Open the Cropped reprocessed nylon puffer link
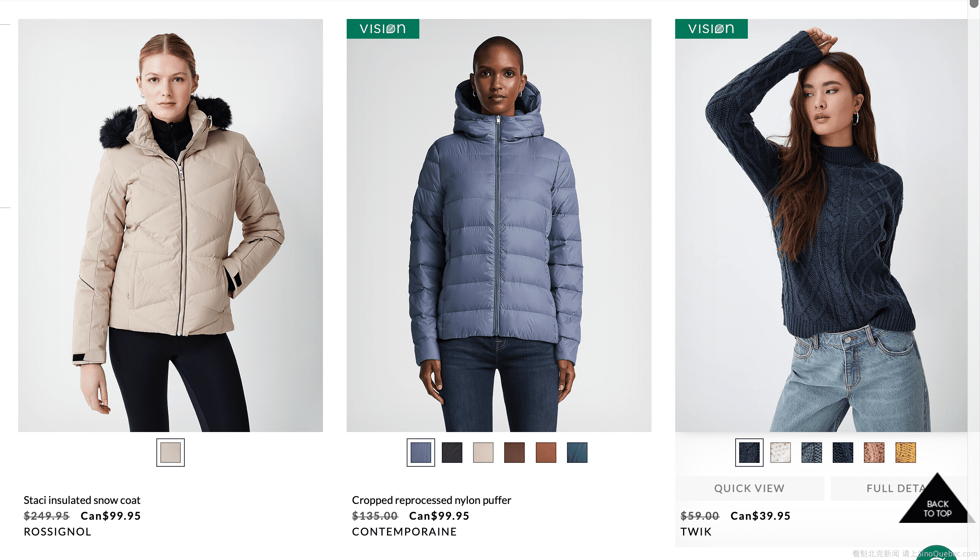Screen dimensions: 980x560 point(431,500)
